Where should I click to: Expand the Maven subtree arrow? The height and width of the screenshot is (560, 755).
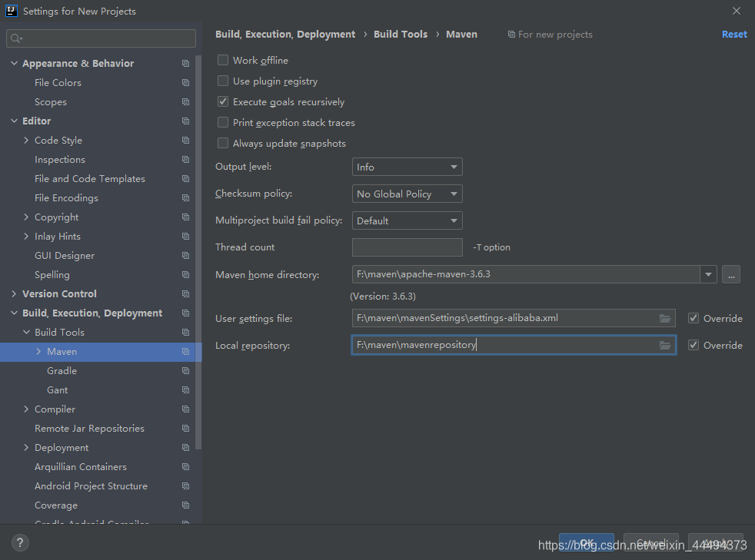point(38,352)
